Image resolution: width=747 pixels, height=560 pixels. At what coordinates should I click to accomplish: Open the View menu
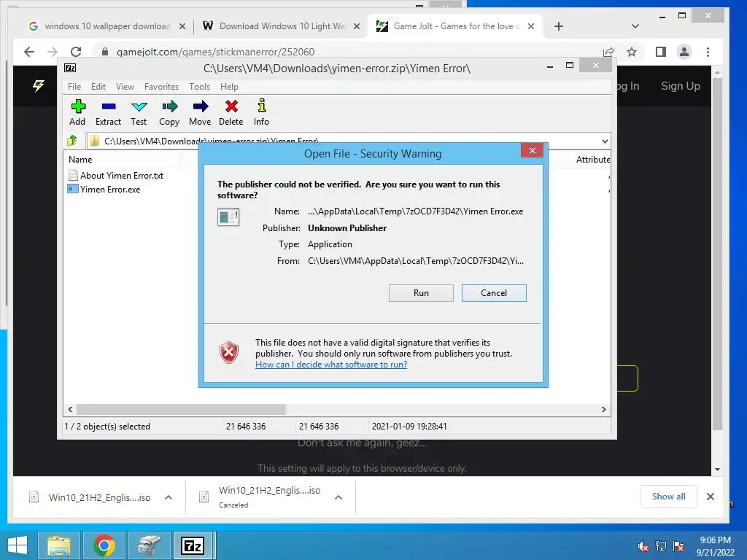[x=125, y=87]
